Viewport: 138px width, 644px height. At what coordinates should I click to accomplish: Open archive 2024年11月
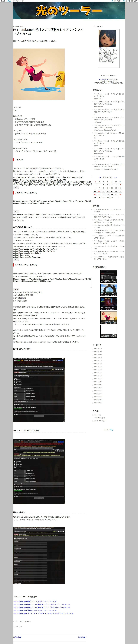coord(98,355)
